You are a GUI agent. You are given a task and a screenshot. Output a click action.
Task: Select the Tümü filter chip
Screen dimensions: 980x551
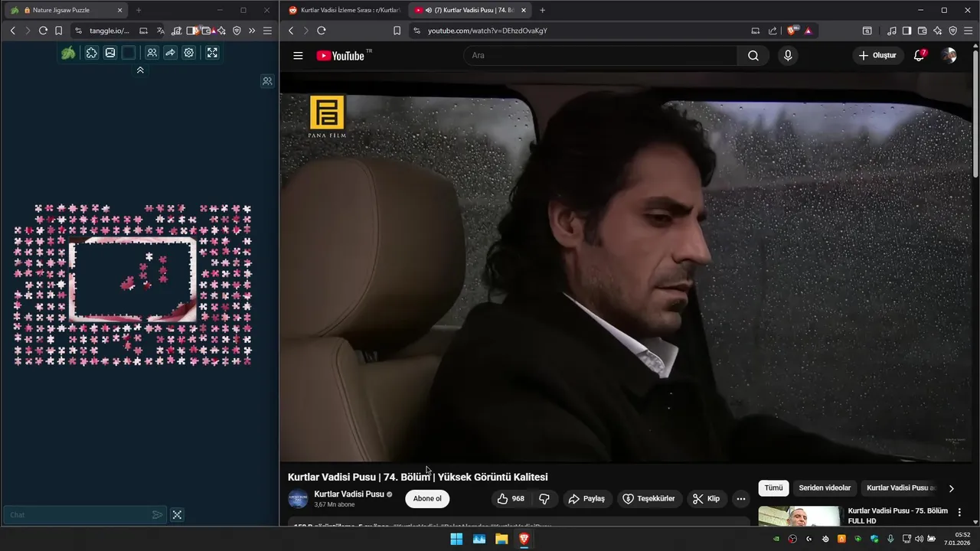(773, 488)
